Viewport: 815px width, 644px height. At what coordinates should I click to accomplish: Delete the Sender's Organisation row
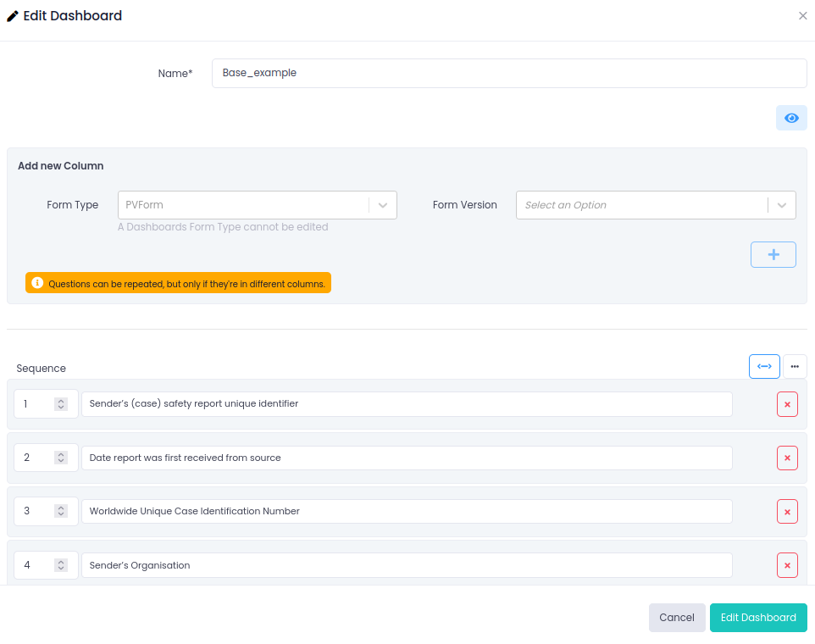point(787,565)
